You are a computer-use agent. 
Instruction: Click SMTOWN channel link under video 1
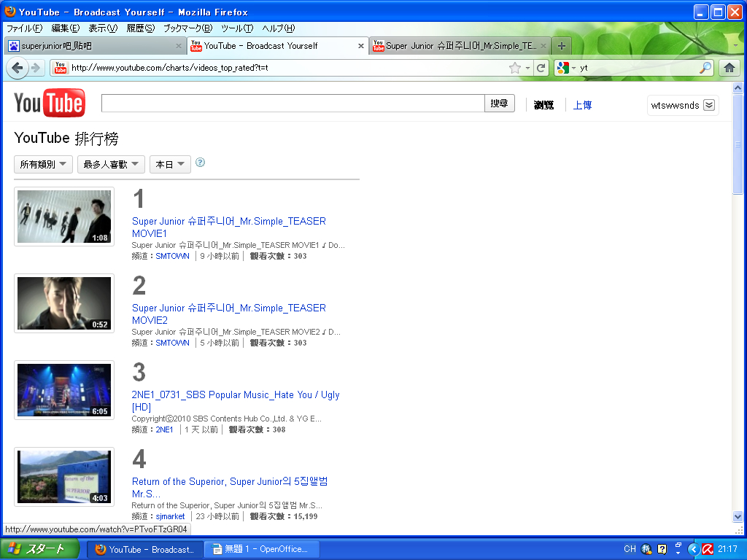tap(172, 256)
